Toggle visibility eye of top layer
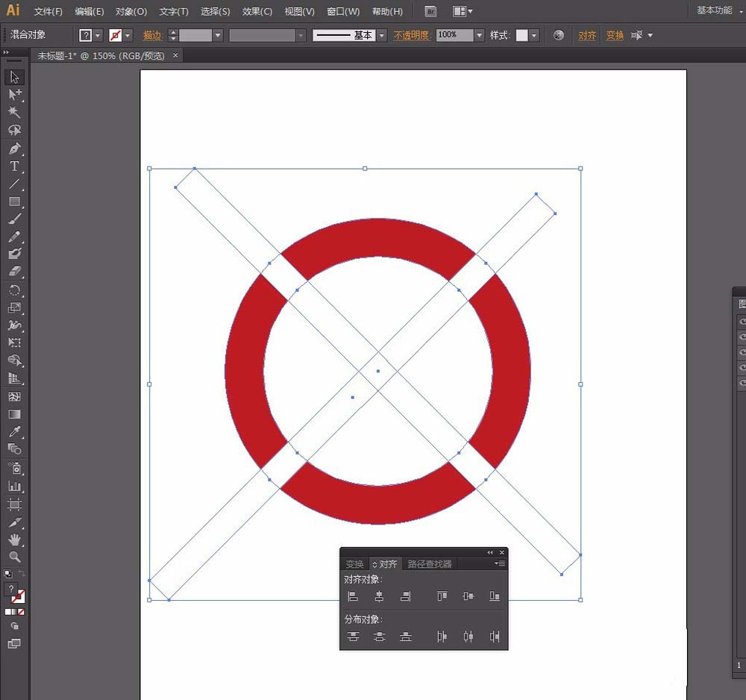Screen dimensions: 746x700 (742, 321)
